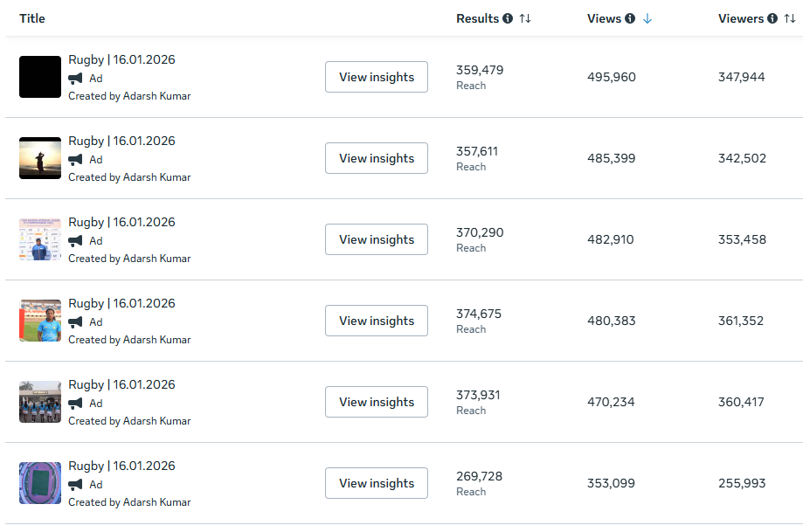Open the group team photo thumbnail
The width and height of the screenshot is (803, 532).
pos(40,402)
